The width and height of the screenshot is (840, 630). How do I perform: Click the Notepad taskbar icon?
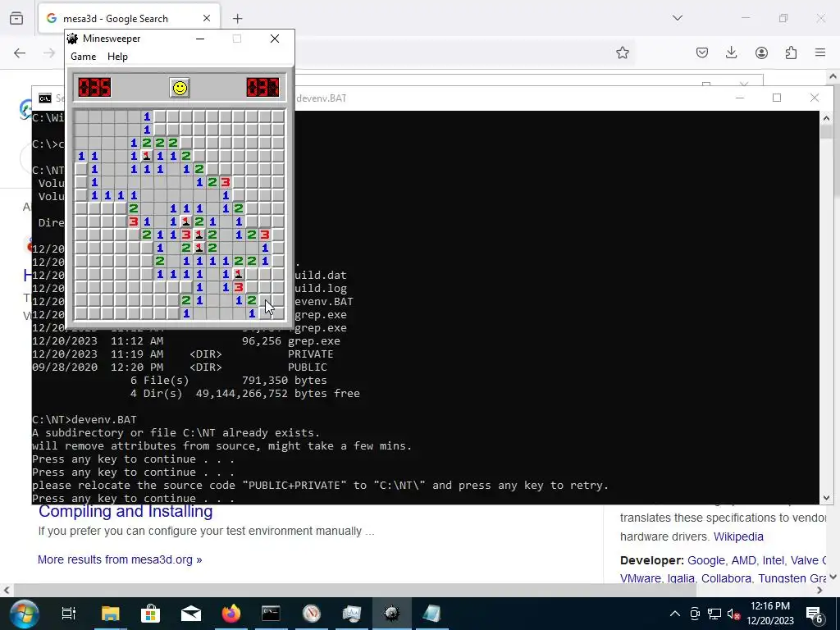(x=431, y=614)
